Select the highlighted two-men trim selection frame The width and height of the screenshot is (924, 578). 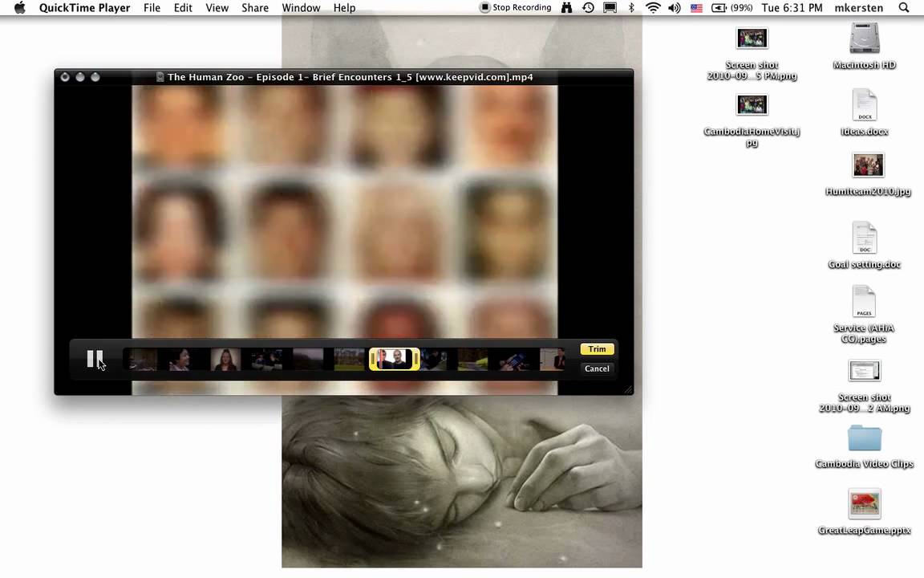395,359
